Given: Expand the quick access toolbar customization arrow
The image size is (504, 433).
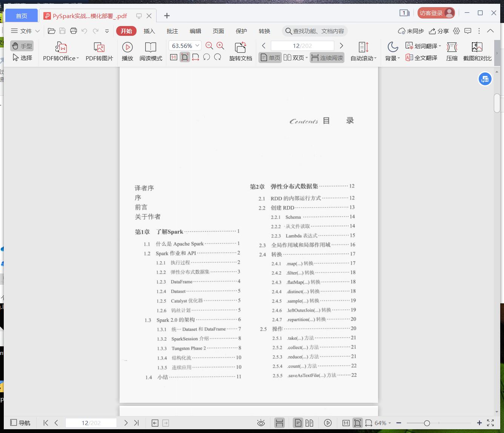Looking at the screenshot, I should click(x=107, y=31).
